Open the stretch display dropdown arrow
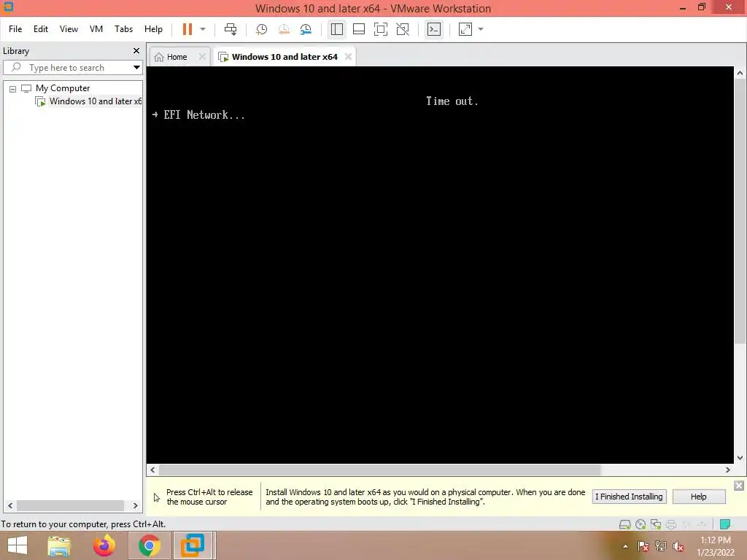Image resolution: width=747 pixels, height=560 pixels. click(481, 29)
